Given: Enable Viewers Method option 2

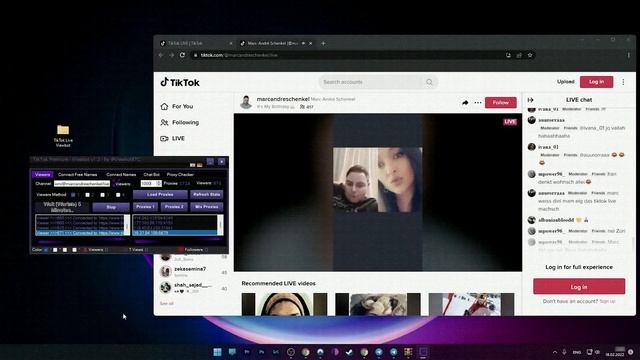Looking at the screenshot, I should click(x=87, y=195).
